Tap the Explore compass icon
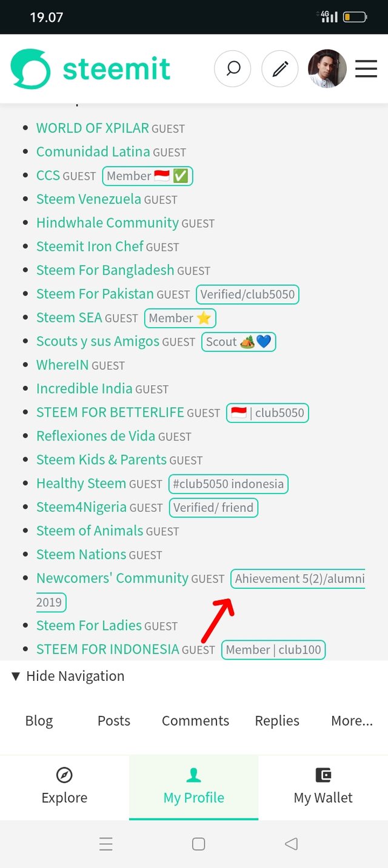Viewport: 388px width, 868px height. [x=64, y=775]
